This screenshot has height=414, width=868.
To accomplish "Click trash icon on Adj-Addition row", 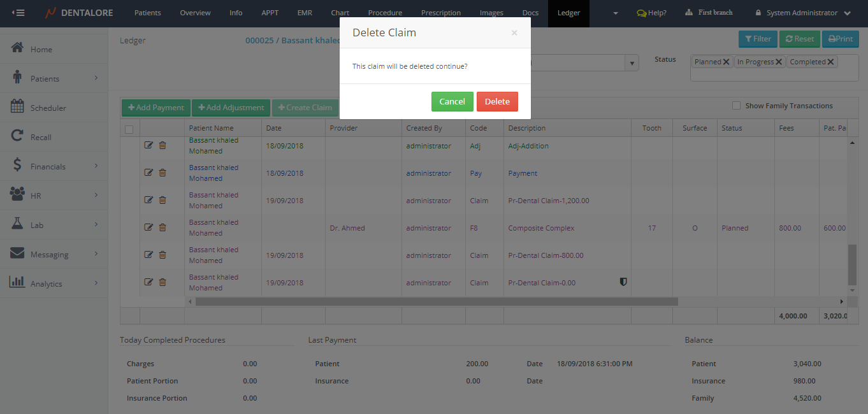I will [x=163, y=145].
